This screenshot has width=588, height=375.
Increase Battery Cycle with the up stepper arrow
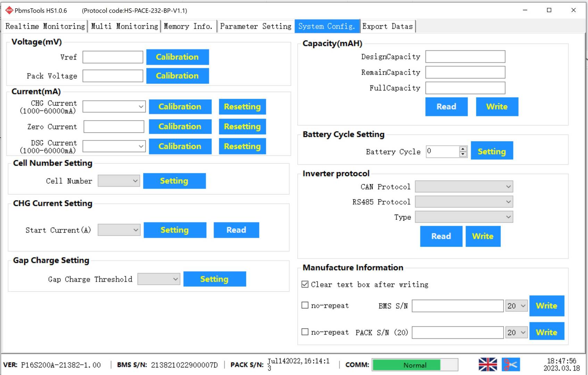pyautogui.click(x=463, y=149)
